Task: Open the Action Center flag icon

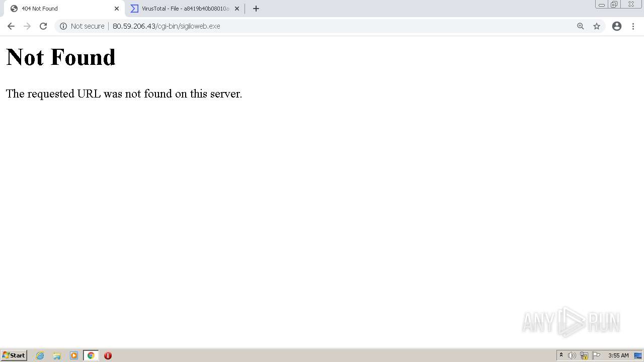Action: (596, 355)
